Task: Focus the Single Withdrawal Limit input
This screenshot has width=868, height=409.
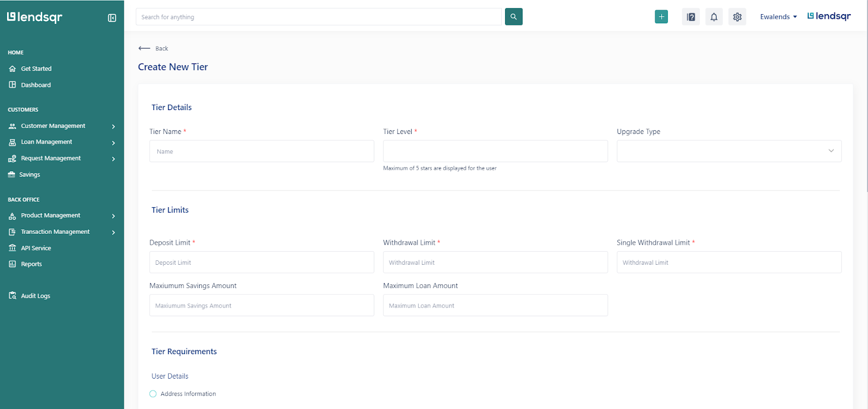Action: click(729, 262)
